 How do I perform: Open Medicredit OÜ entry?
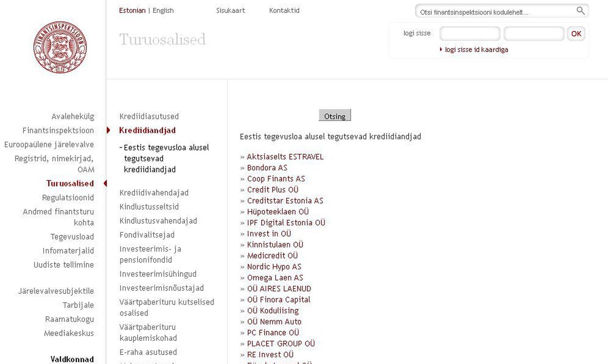272,256
